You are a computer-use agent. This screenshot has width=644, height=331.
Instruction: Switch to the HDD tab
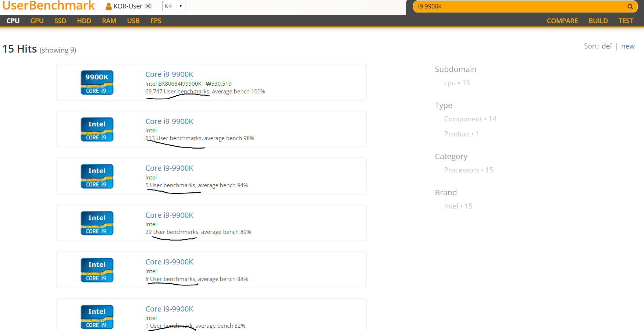[84, 21]
